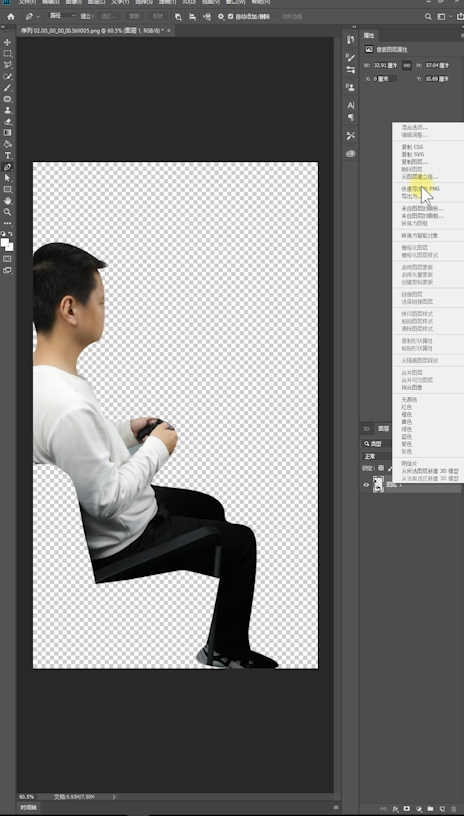The image size is (464, 816).
Task: Select the Brush tool
Action: click(x=7, y=88)
